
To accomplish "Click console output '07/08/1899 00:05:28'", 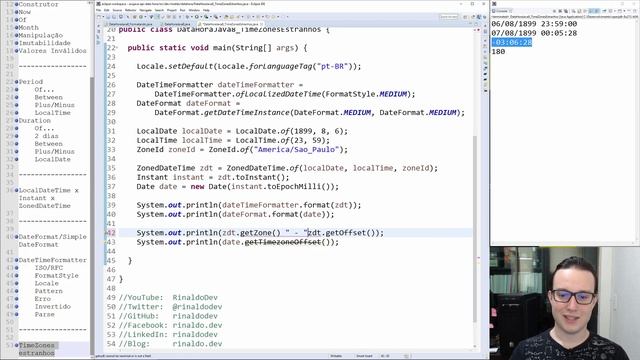I will point(534,33).
